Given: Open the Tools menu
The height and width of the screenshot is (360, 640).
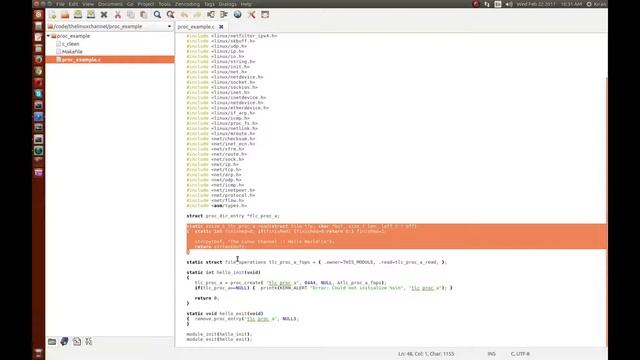Looking at the screenshot, I should click(x=164, y=4).
